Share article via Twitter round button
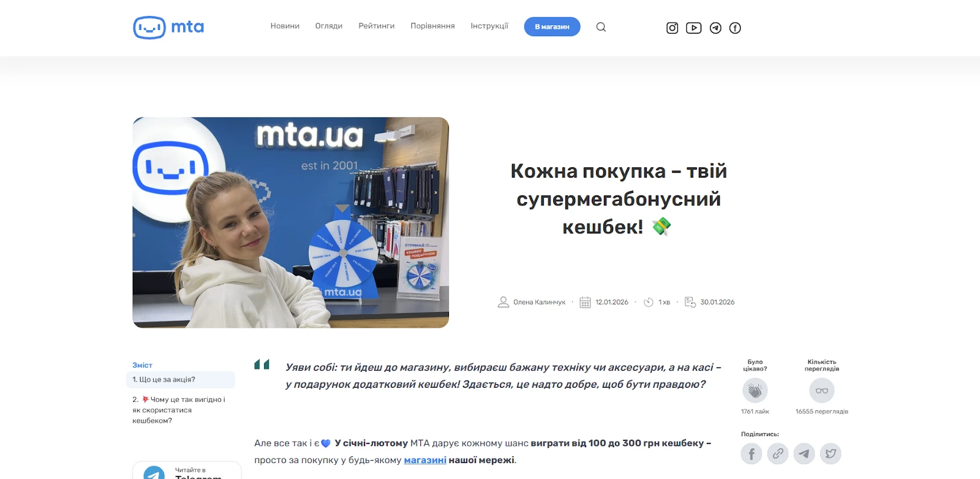The height and width of the screenshot is (479, 980). 831,454
